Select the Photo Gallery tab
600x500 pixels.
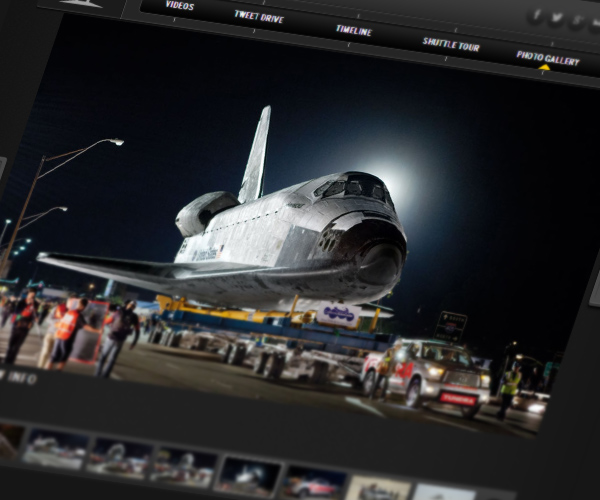548,58
